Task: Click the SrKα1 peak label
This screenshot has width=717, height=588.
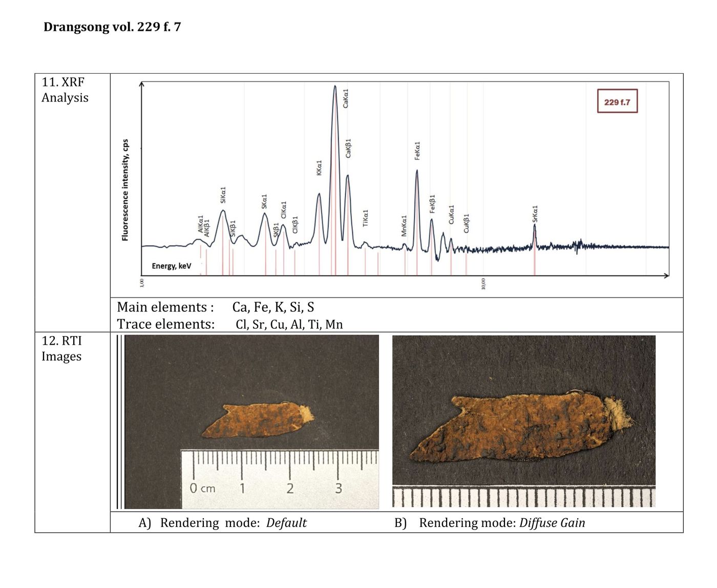Action: click(535, 214)
